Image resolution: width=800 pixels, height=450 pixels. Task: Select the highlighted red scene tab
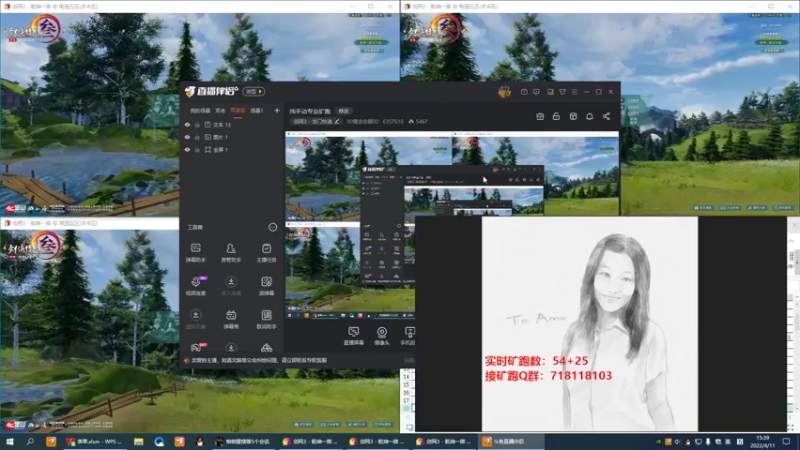[237, 111]
